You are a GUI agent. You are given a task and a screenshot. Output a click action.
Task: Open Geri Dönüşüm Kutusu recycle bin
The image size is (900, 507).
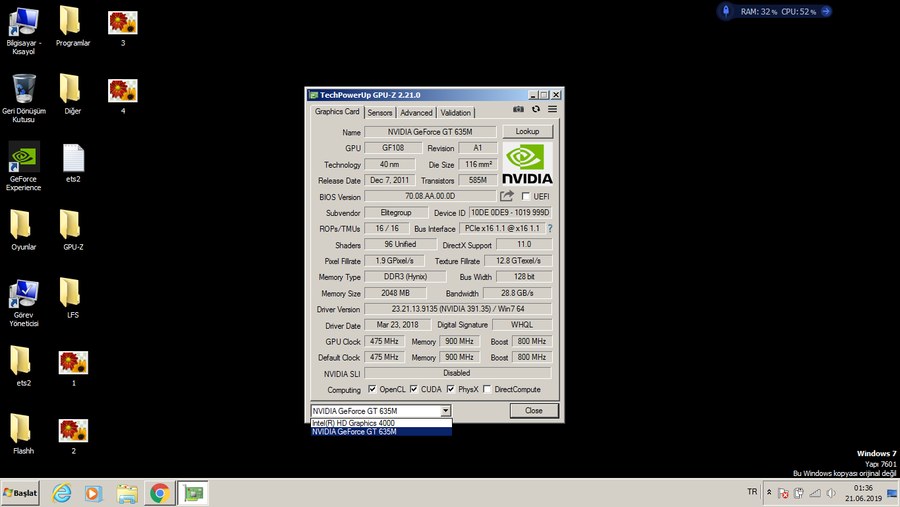tap(24, 98)
